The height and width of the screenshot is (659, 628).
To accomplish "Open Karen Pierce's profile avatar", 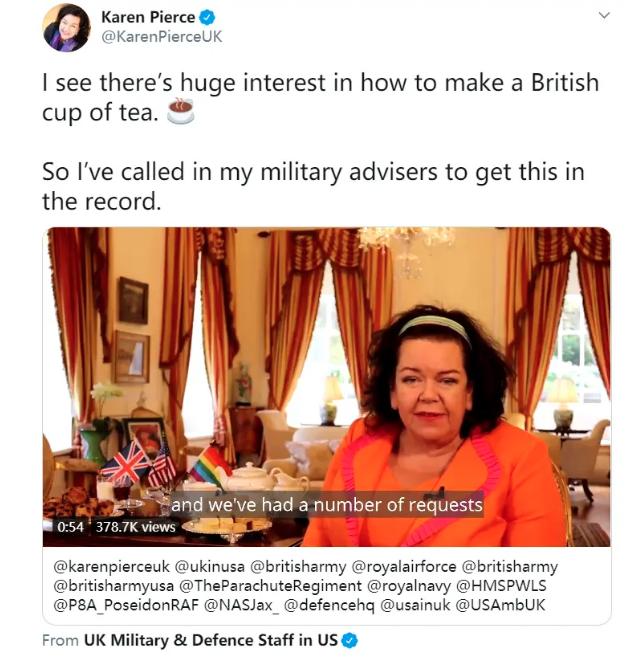I will pyautogui.click(x=66, y=28).
